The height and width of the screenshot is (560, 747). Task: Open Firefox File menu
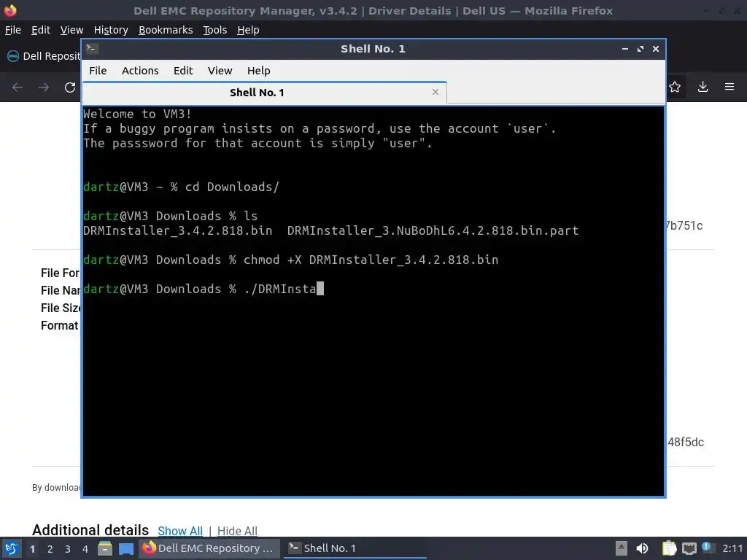pyautogui.click(x=13, y=30)
